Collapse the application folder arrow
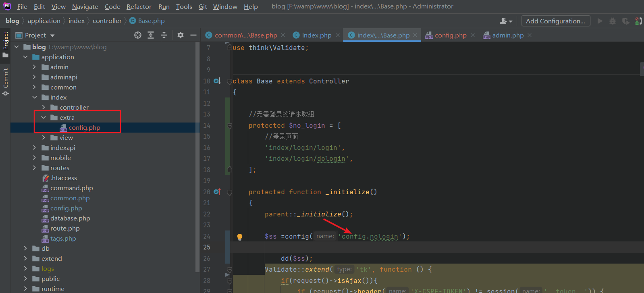 [x=25, y=57]
